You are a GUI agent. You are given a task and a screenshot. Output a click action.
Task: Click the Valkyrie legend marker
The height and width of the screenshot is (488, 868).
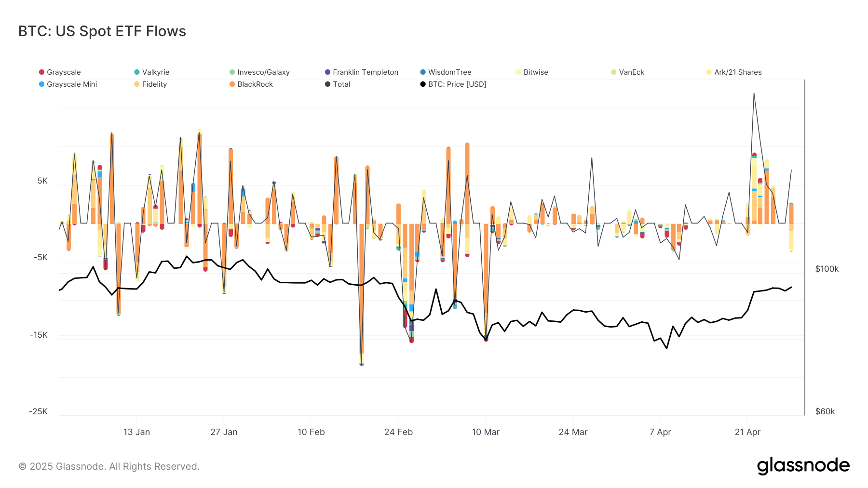[136, 72]
